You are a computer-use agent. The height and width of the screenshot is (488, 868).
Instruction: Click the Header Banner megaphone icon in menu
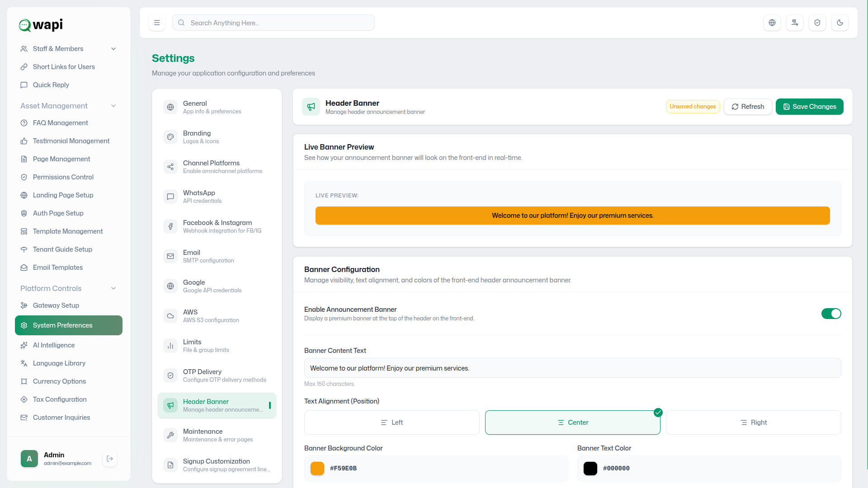tap(170, 405)
